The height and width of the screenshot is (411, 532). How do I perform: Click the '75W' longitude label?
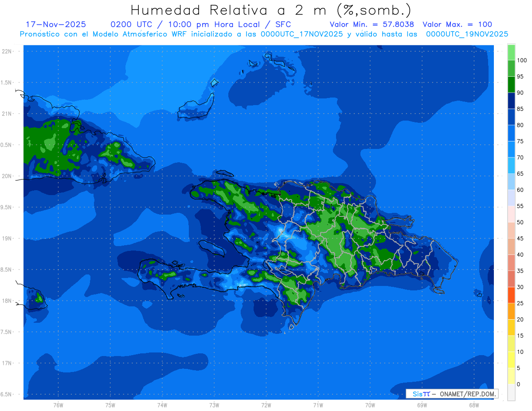click(x=110, y=405)
